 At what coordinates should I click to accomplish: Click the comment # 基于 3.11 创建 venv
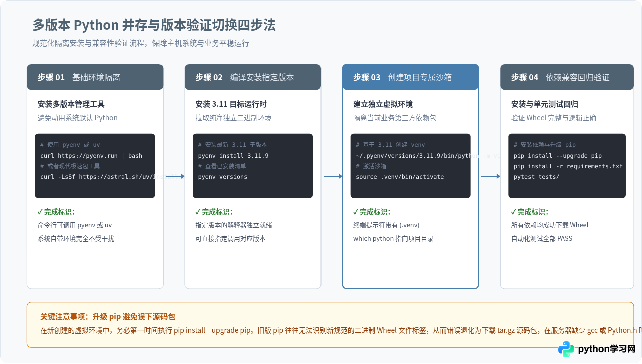click(x=390, y=145)
